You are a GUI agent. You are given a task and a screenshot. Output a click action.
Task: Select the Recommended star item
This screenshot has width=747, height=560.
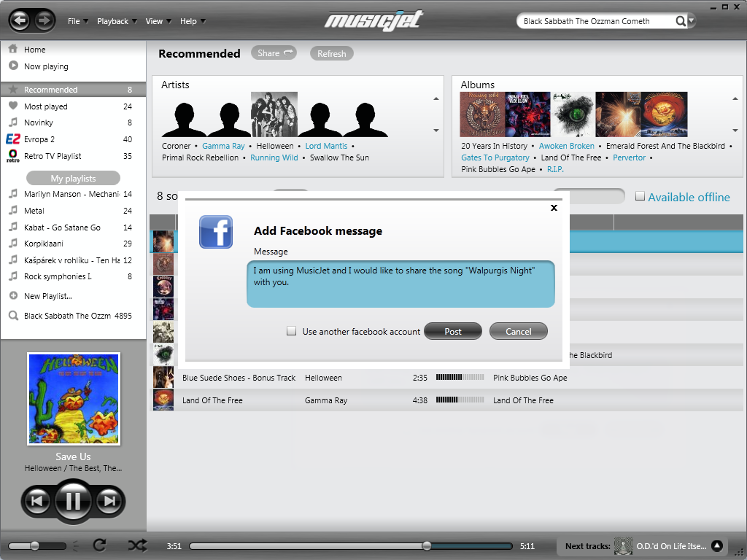(74, 90)
